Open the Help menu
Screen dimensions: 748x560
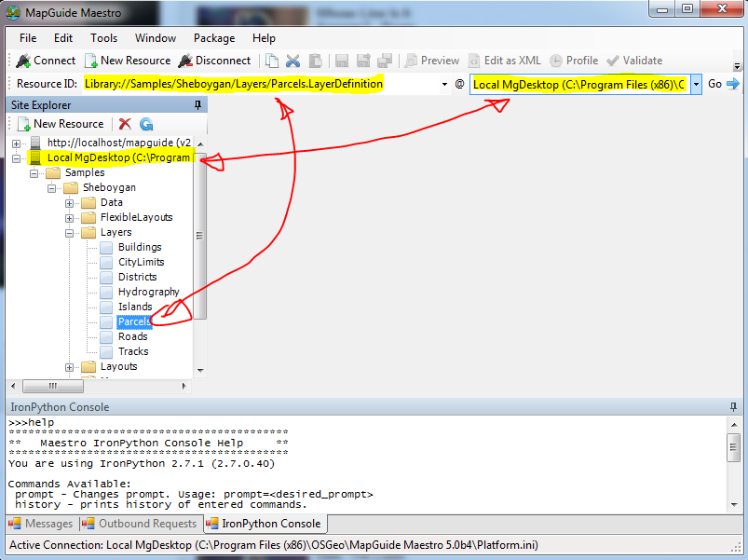264,38
